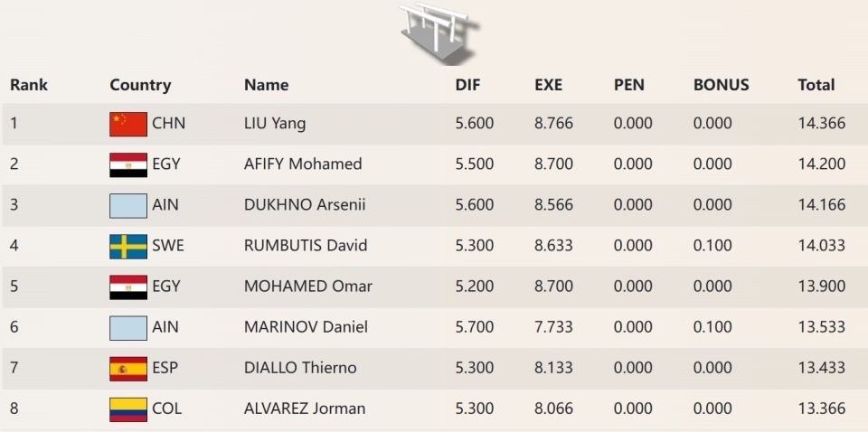
Task: Click the DIF column header
Action: (467, 85)
